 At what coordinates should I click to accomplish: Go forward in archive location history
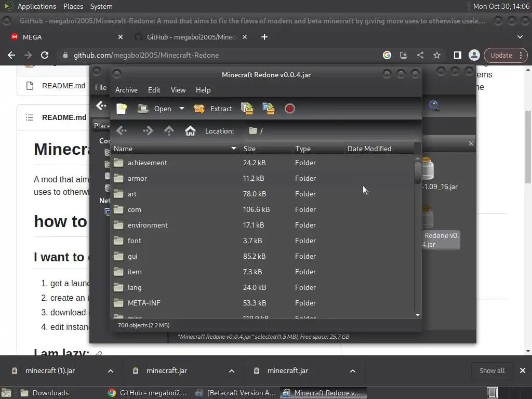pos(148,130)
